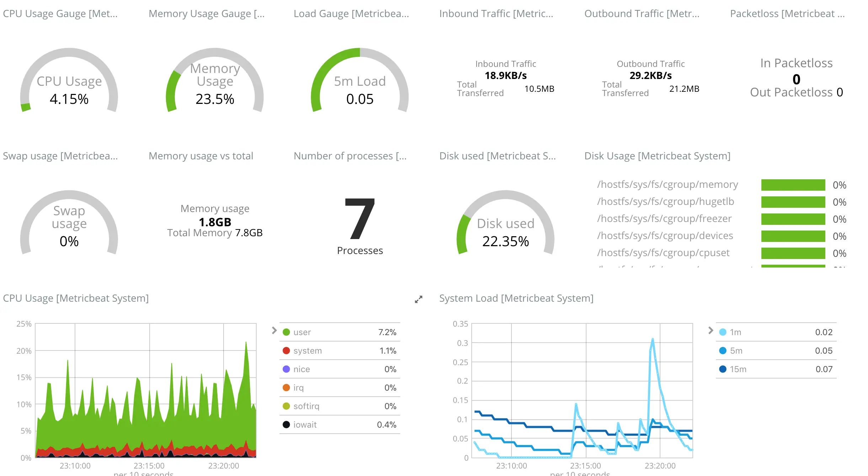This screenshot has width=868, height=476.
Task: Click the Inbound Traffic panel title
Action: [x=496, y=14]
